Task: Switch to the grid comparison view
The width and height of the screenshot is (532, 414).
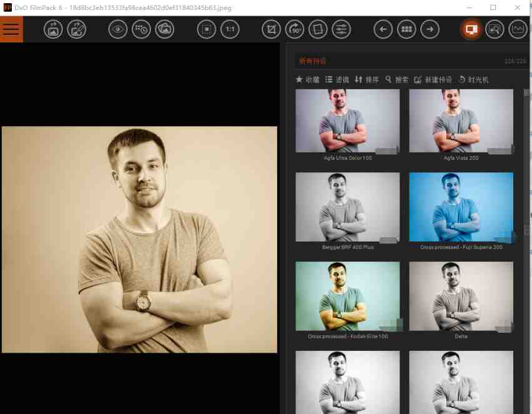Action: [x=406, y=29]
